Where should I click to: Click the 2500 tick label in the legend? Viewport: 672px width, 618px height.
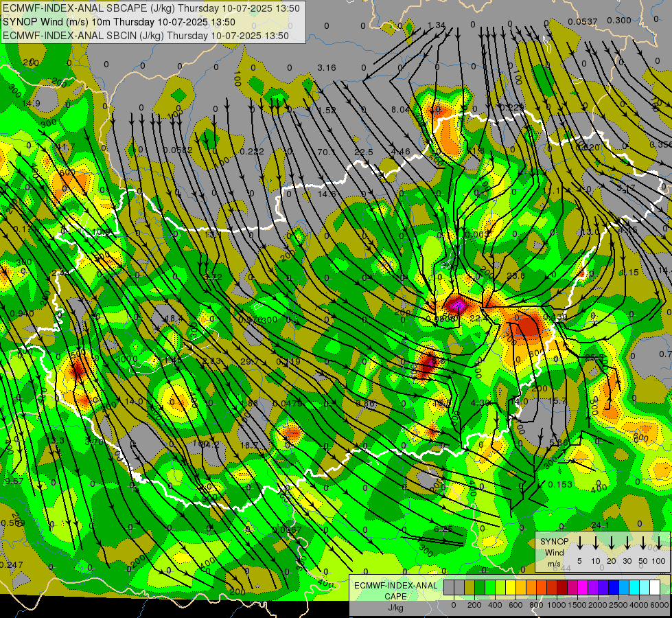(x=618, y=605)
